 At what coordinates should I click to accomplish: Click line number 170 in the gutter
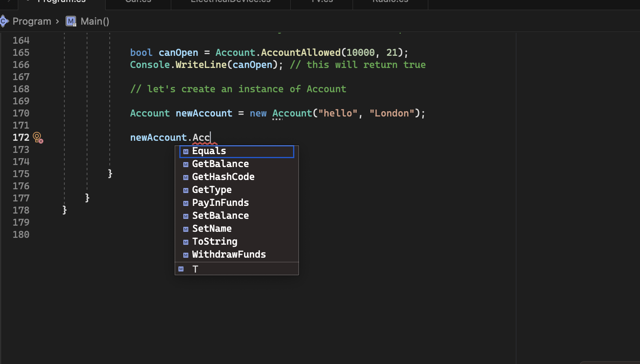click(21, 113)
